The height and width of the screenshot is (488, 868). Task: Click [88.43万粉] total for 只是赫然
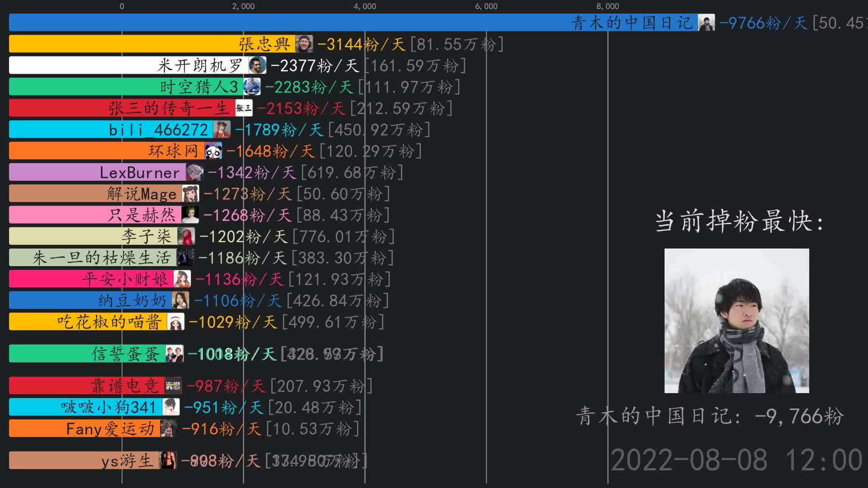343,215
